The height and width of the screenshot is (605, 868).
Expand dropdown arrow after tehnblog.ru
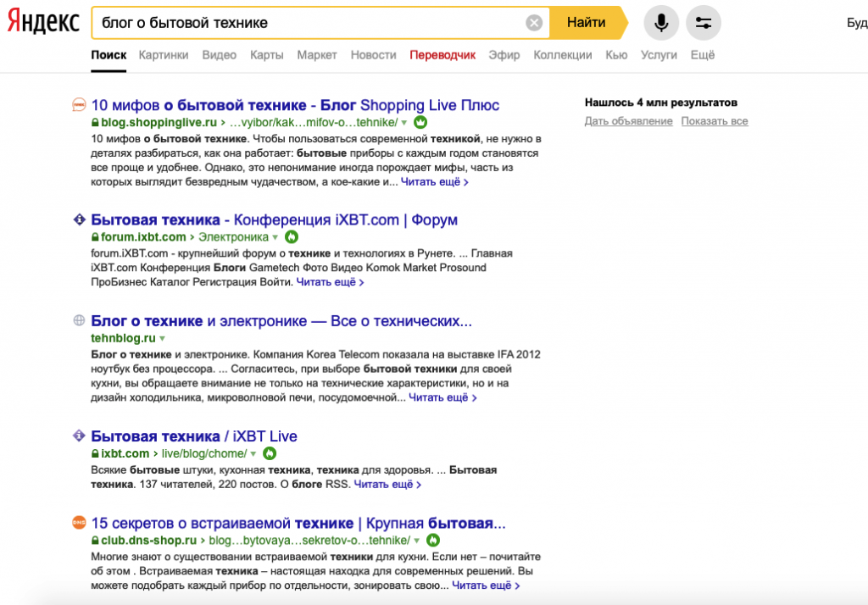162,339
